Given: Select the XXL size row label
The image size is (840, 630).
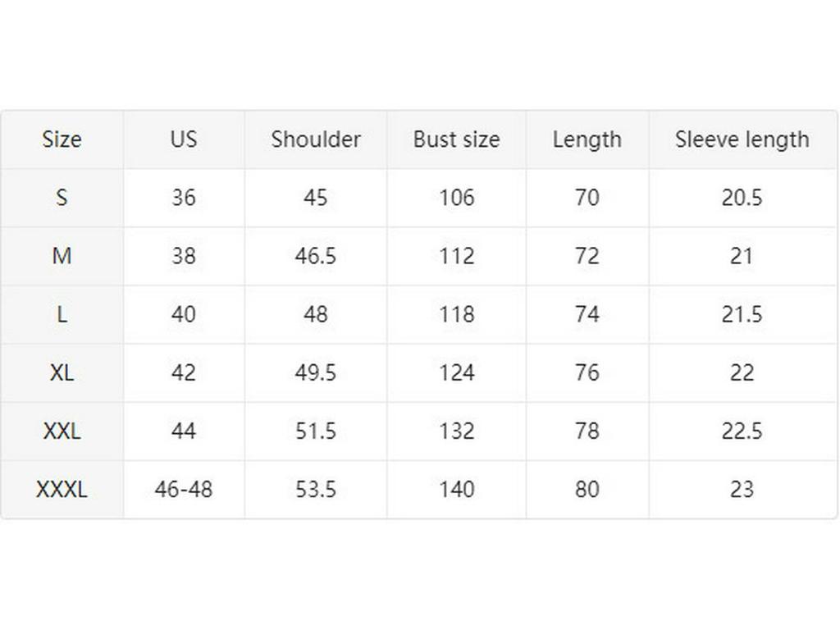Looking at the screenshot, I should pos(62,431).
